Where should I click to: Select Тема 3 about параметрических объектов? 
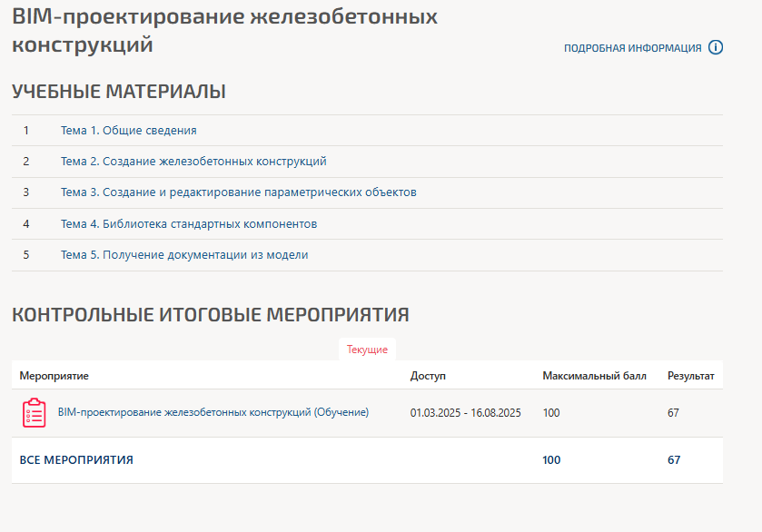(x=238, y=192)
